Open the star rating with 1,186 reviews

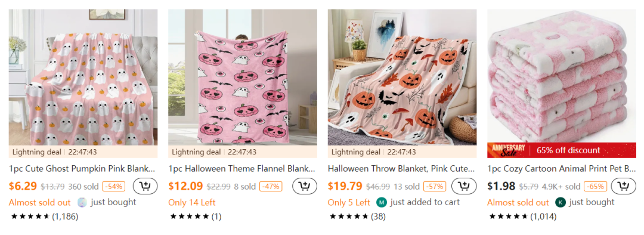(44, 217)
